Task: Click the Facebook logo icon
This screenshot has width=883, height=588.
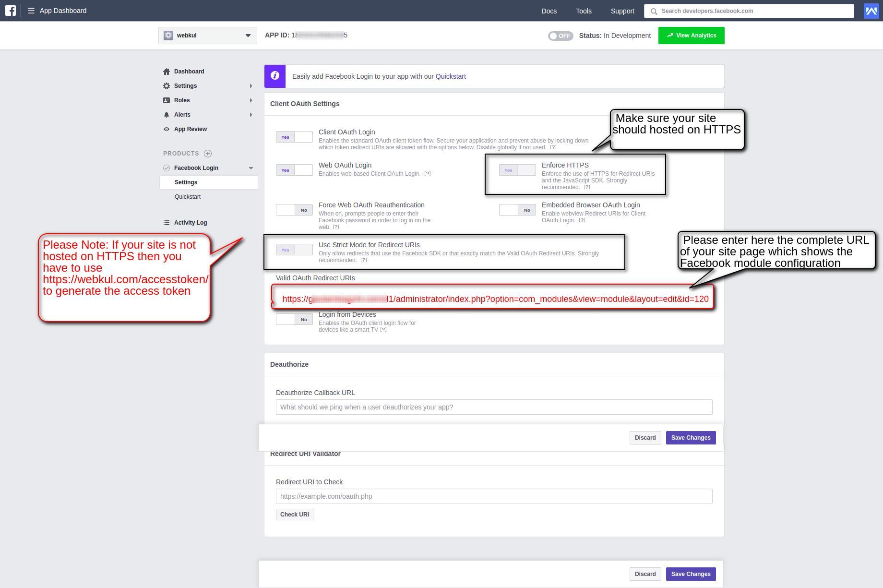Action: tap(11, 11)
